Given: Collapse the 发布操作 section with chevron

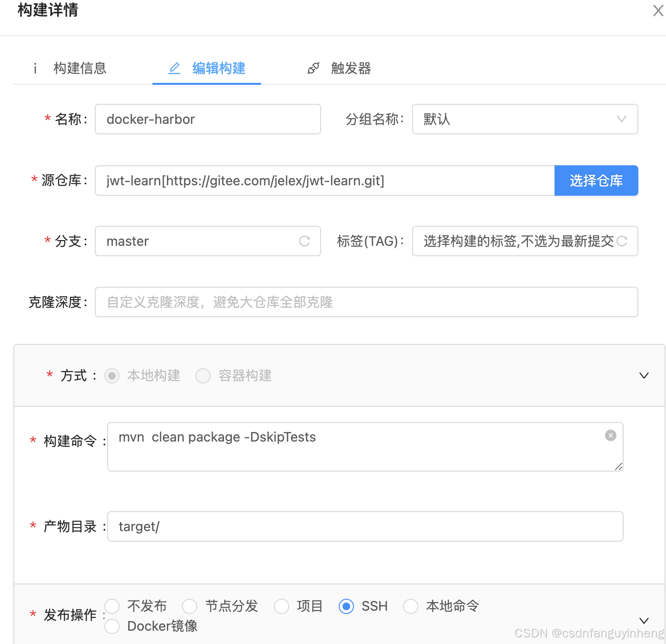Looking at the screenshot, I should click(644, 621).
